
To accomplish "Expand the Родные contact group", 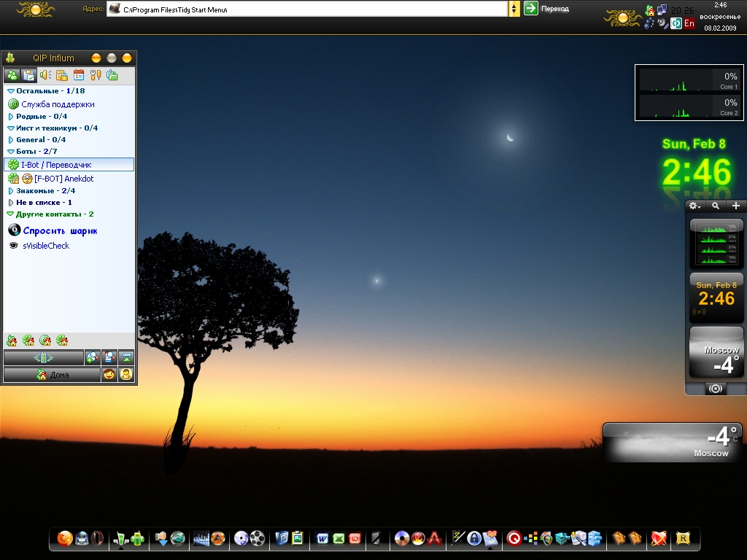I will click(11, 117).
